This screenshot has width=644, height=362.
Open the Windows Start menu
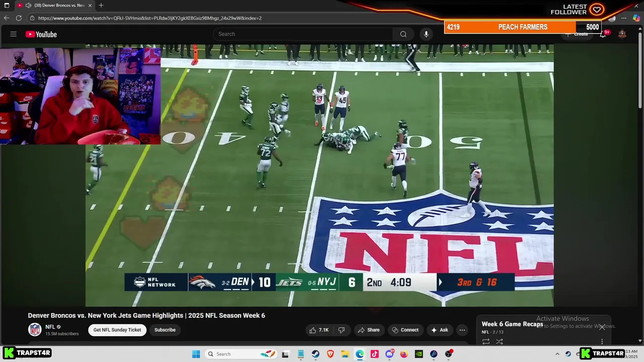(x=196, y=354)
